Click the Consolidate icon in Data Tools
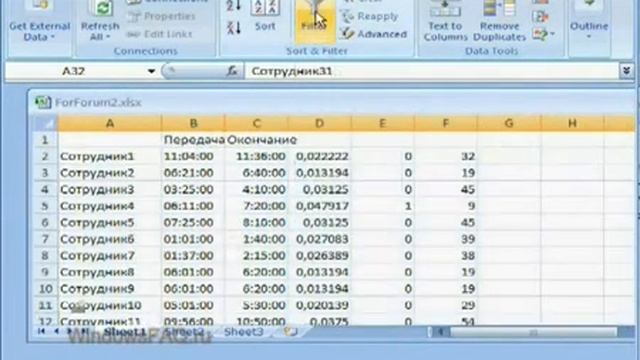Image resolution: width=640 pixels, height=360 pixels. tap(540, 17)
